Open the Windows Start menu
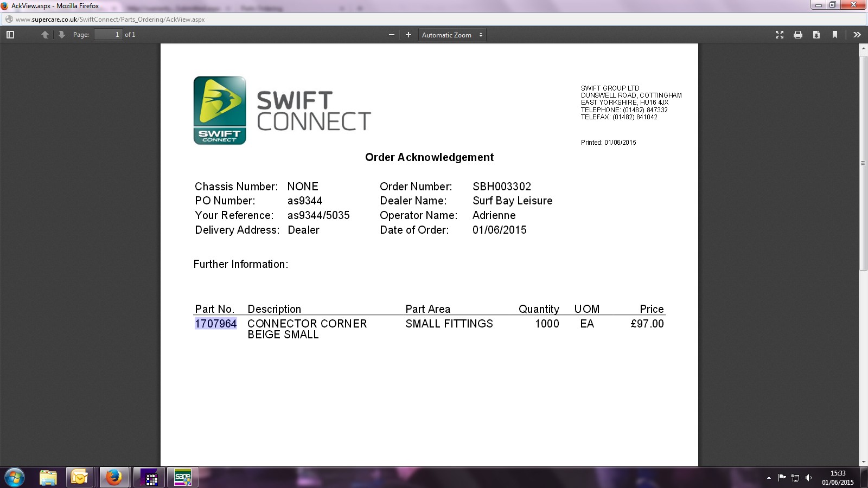Screen dimensions: 868x488 coord(15,478)
